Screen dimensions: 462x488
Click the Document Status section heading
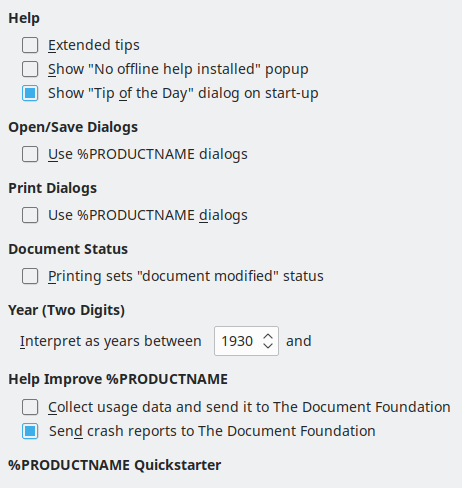(68, 249)
